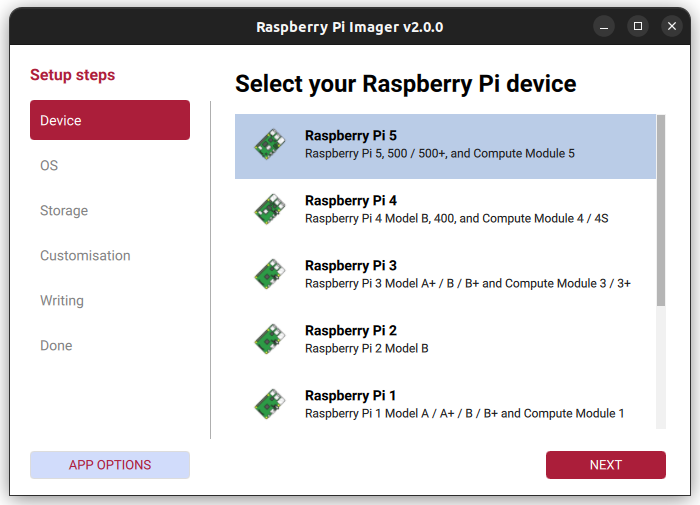Image resolution: width=700 pixels, height=505 pixels.
Task: Close the Raspberry Pi Imager window
Action: (672, 26)
